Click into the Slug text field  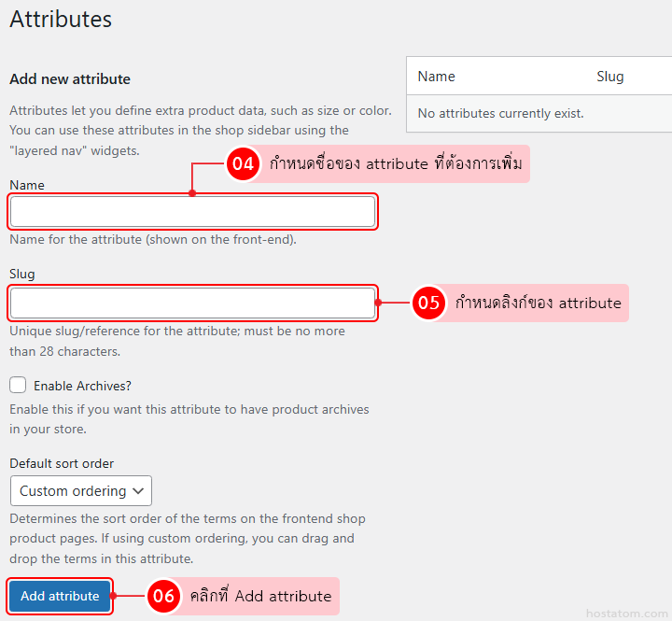click(192, 303)
